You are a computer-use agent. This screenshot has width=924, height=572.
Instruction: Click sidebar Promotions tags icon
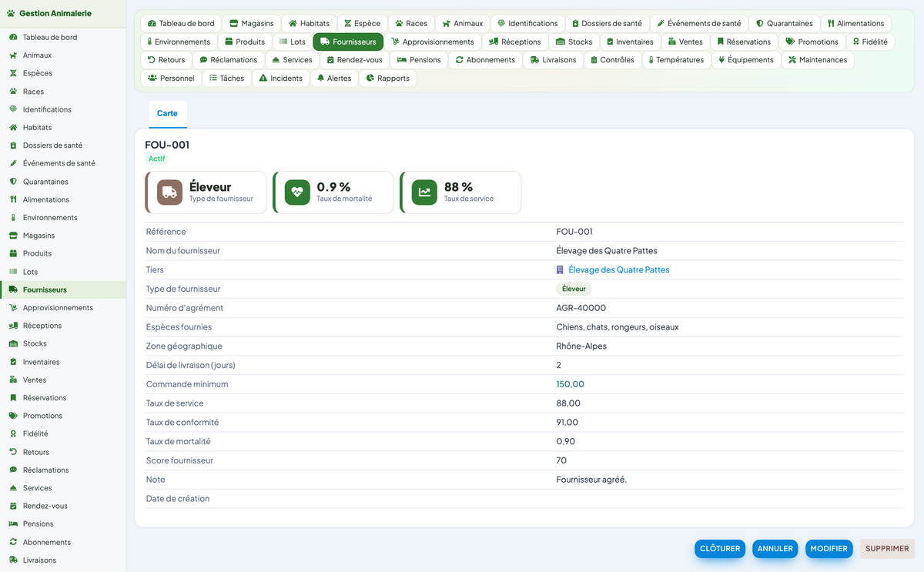tap(13, 416)
